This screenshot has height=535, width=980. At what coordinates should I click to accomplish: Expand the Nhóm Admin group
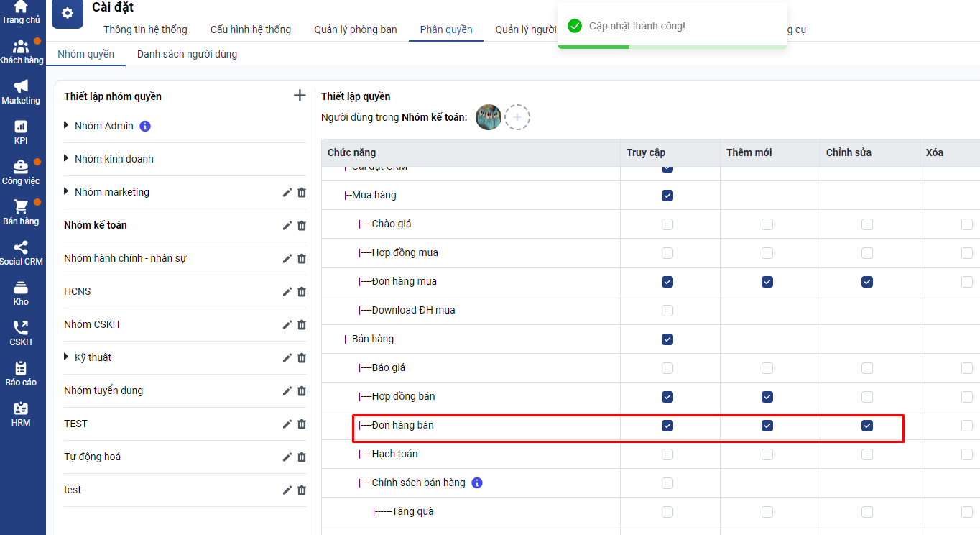(66, 126)
